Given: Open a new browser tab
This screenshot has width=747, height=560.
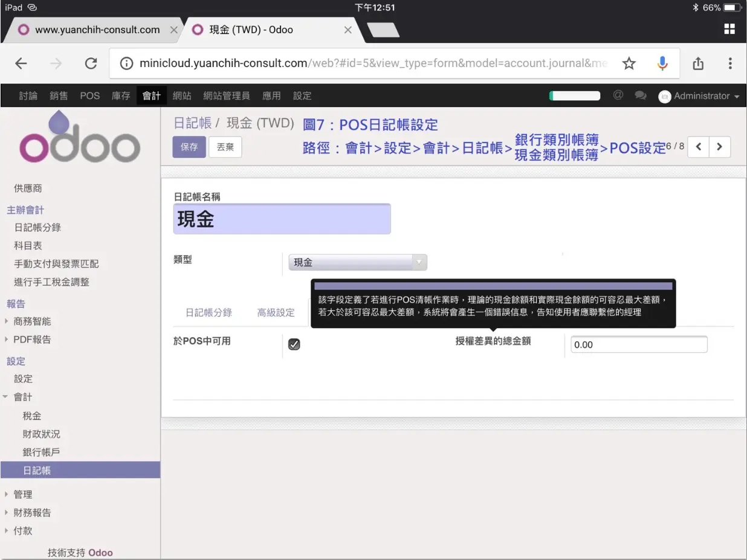Looking at the screenshot, I should [383, 30].
